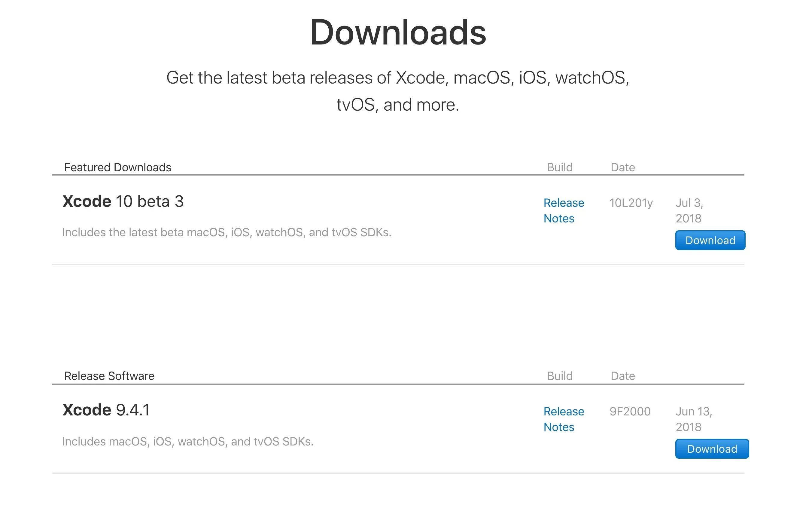Click Date column header under Release Software
Screen dimensions: 812x508
623,376
